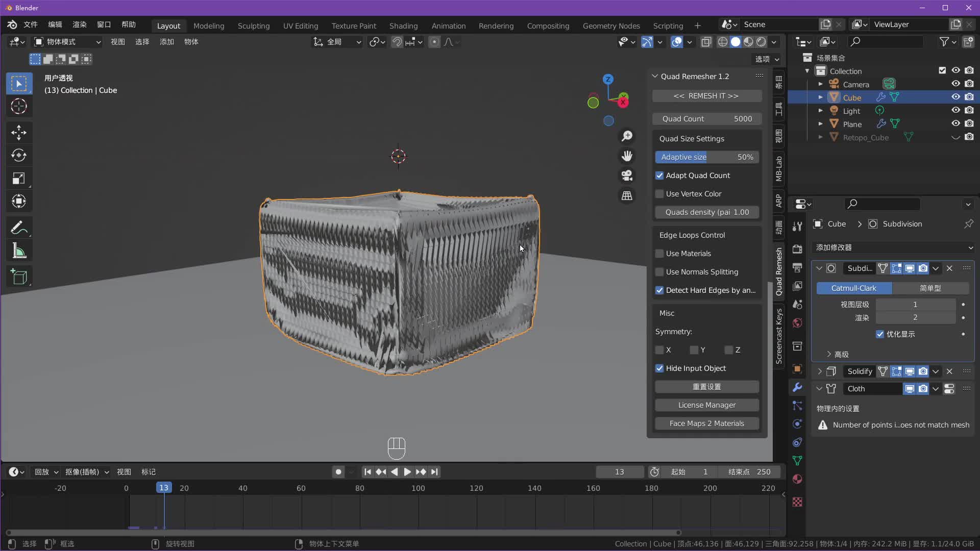Select the Move tool in toolbar
Viewport: 980px width, 551px height.
pos(19,133)
